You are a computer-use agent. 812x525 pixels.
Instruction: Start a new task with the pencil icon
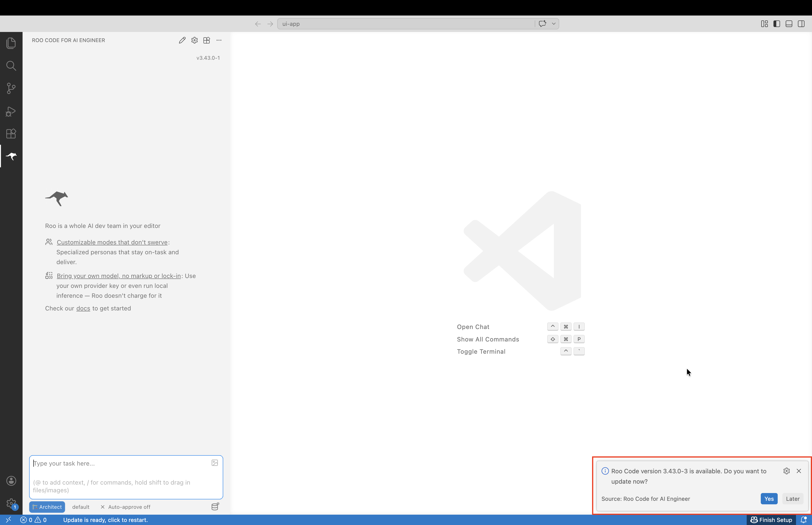(182, 40)
